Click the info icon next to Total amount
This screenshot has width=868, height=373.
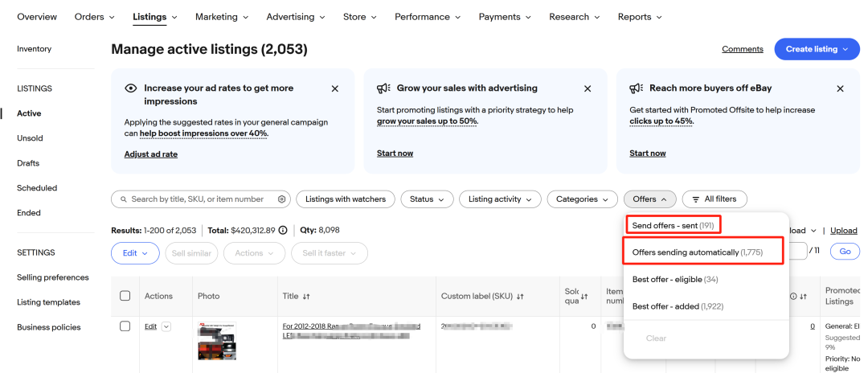(x=283, y=230)
